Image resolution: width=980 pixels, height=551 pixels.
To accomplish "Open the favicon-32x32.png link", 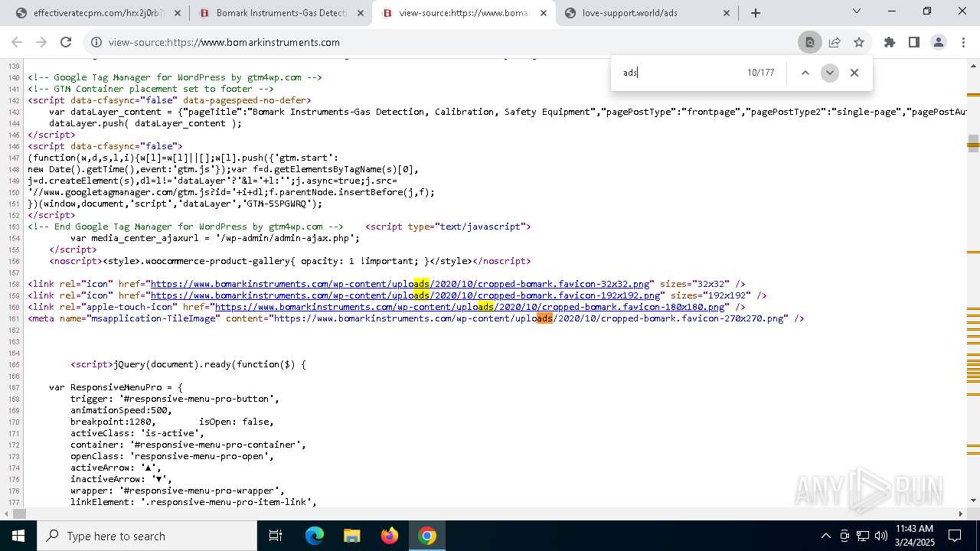I will (400, 284).
